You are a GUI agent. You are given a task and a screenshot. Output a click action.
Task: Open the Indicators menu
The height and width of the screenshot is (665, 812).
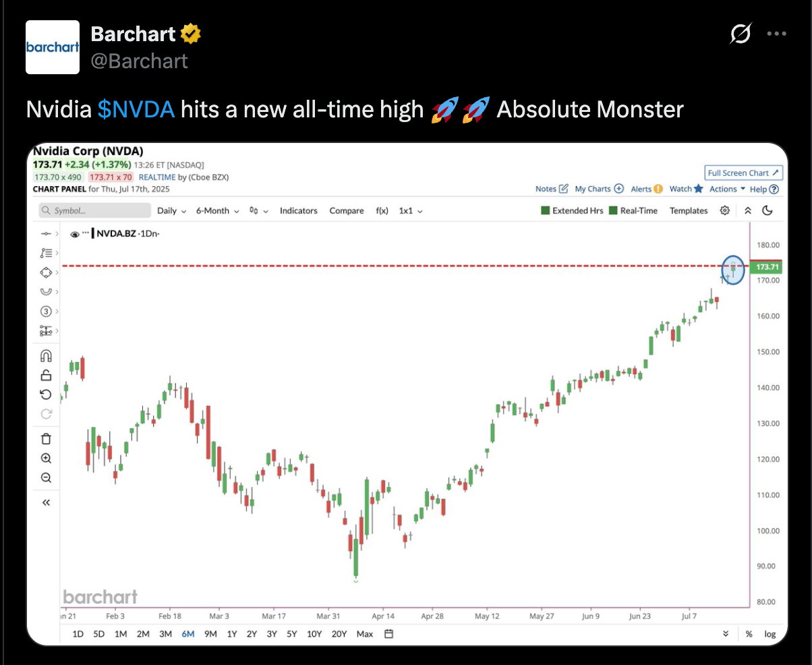[x=298, y=210]
